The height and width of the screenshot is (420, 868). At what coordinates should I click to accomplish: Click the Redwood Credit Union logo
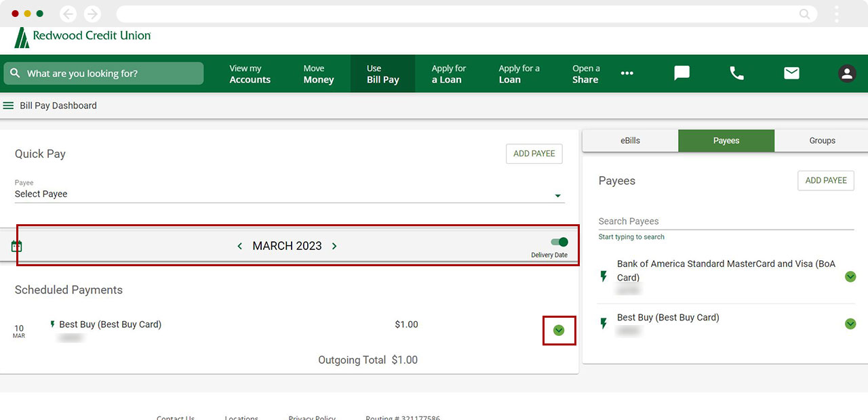pyautogui.click(x=83, y=37)
